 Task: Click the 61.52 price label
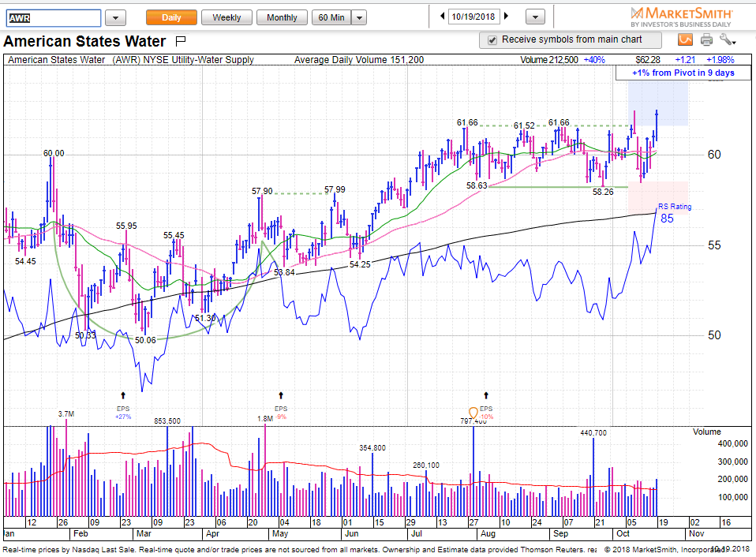(524, 125)
